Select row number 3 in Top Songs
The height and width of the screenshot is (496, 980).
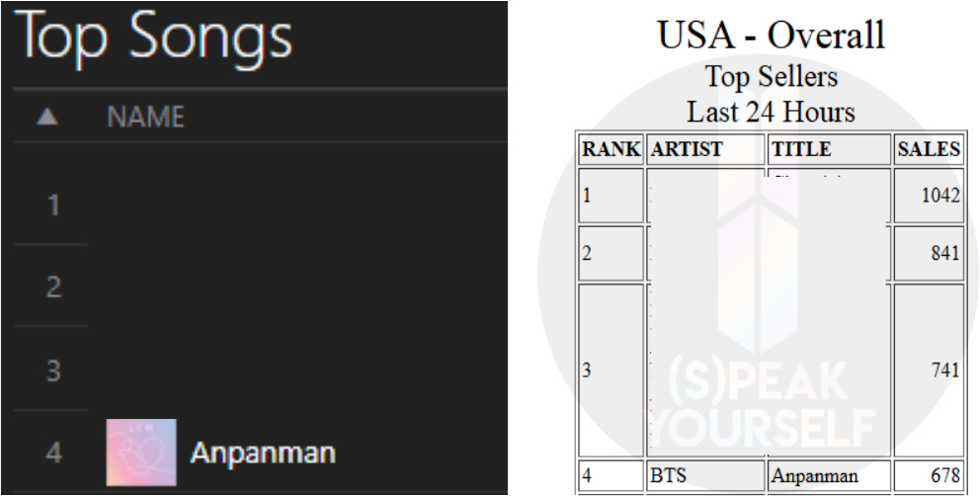pos(54,372)
